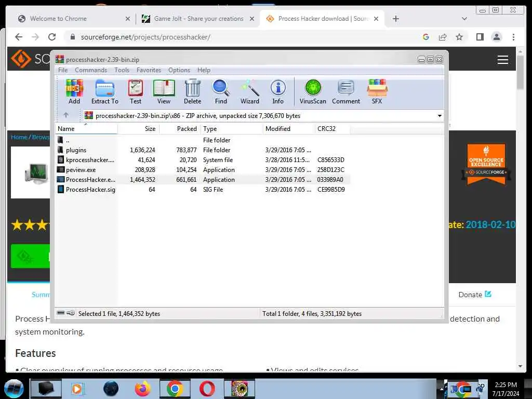Open the Find magnifier tool
Image resolution: width=532 pixels, height=399 pixels.
(221, 91)
